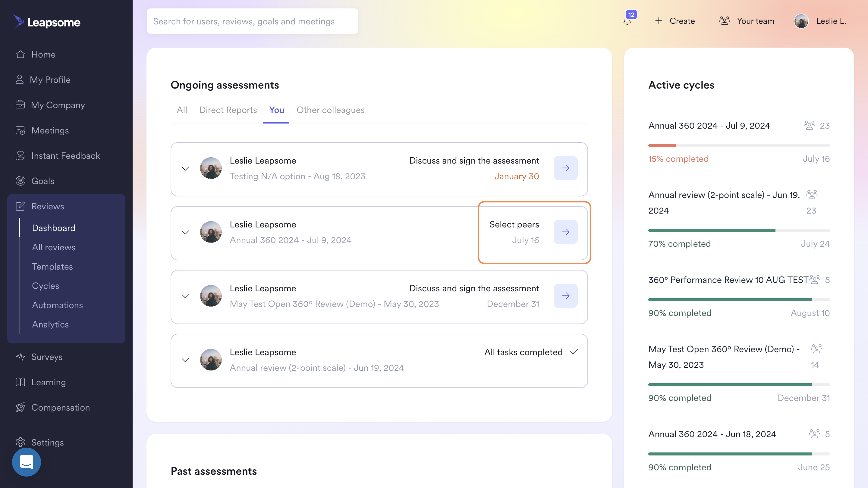
Task: Click the Past assessments heading
Action: pos(214,471)
